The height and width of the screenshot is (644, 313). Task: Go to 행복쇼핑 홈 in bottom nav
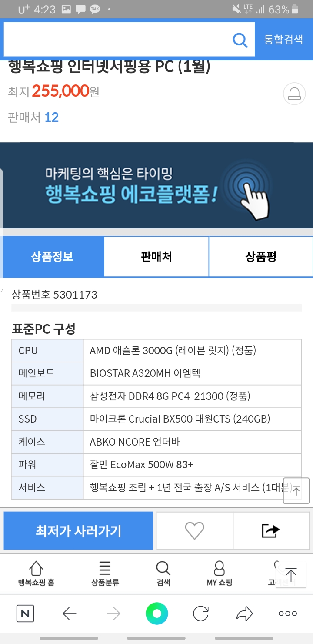coord(36,573)
